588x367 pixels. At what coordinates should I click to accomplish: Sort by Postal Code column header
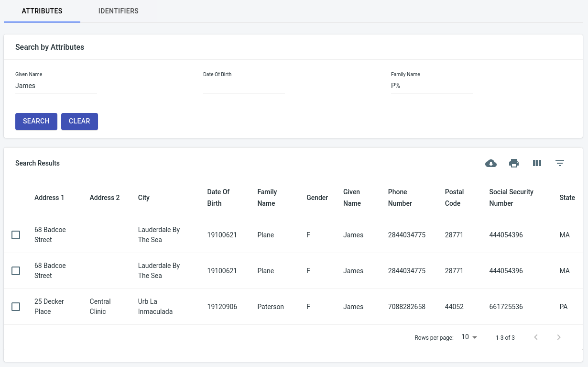click(x=454, y=198)
